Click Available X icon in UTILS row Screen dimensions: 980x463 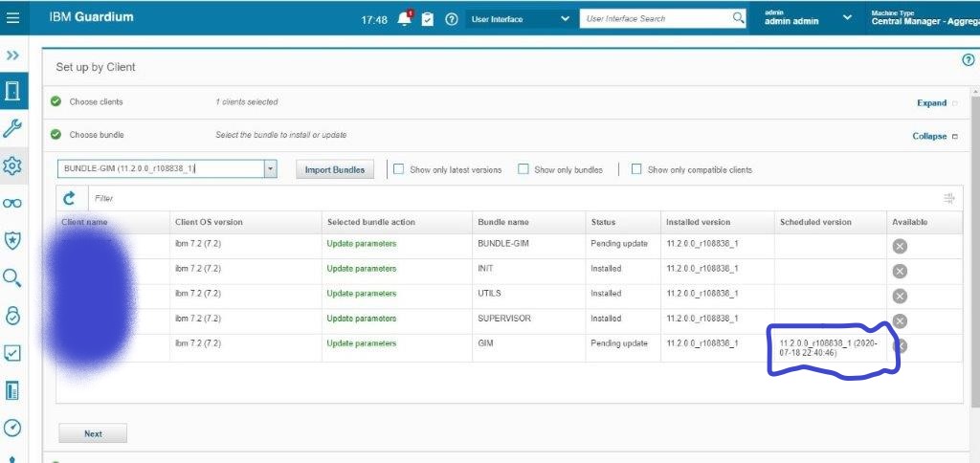click(x=900, y=297)
